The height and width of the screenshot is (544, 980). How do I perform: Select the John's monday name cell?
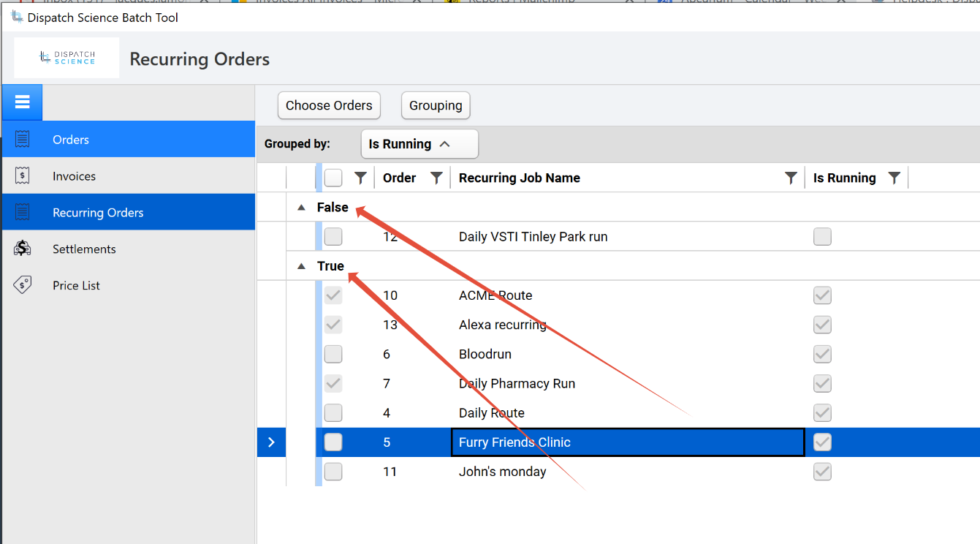(628, 472)
